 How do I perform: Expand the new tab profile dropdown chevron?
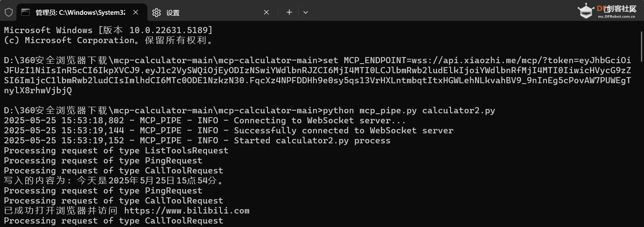click(x=305, y=13)
